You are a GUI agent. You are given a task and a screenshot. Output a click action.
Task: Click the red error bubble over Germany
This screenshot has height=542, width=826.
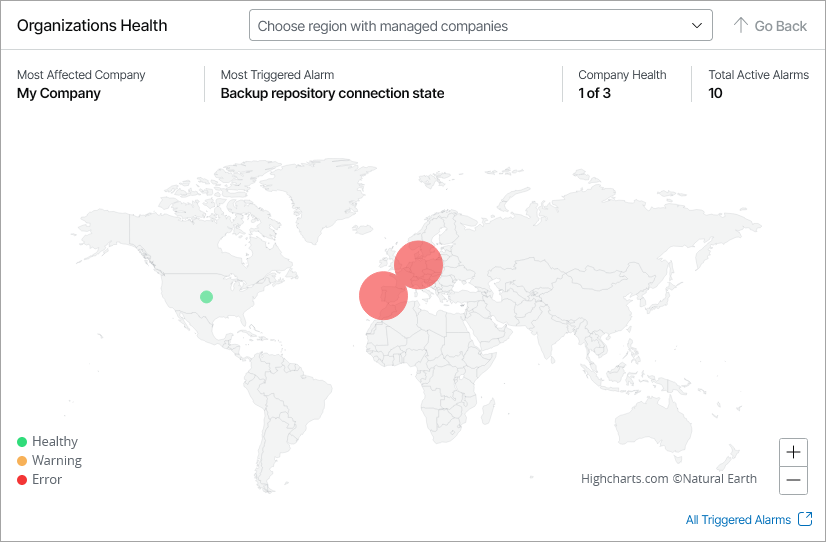click(x=418, y=265)
